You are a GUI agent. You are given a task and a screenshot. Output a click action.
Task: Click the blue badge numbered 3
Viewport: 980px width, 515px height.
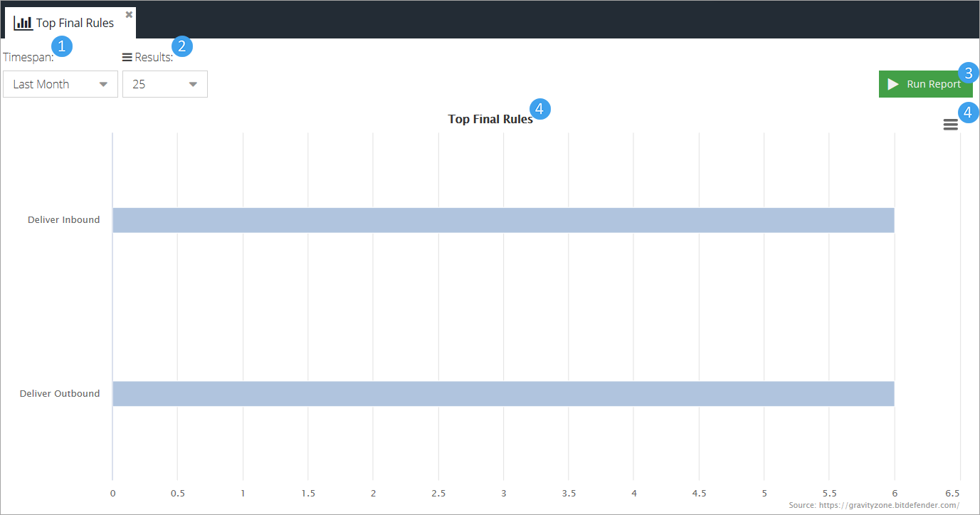[x=968, y=72]
